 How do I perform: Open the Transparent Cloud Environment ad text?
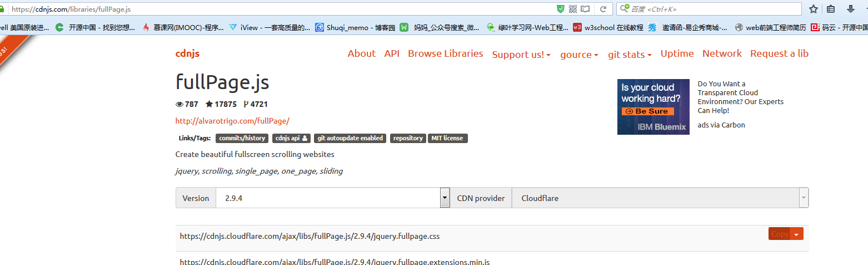point(741,97)
